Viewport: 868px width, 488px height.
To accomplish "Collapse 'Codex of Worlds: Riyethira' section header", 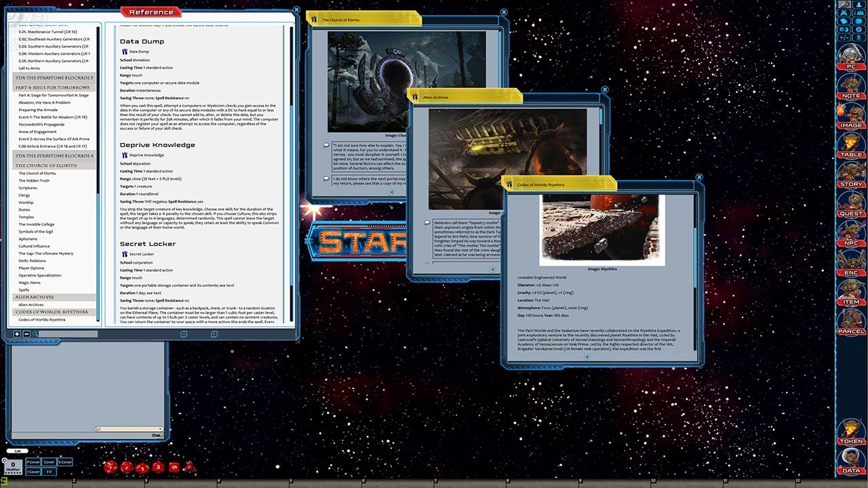I will [x=54, y=312].
